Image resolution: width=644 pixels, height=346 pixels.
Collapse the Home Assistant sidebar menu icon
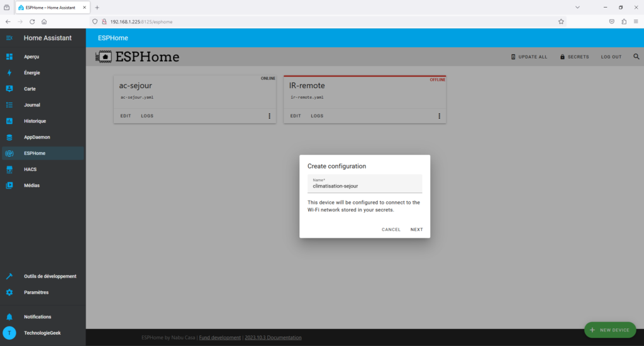(x=9, y=38)
